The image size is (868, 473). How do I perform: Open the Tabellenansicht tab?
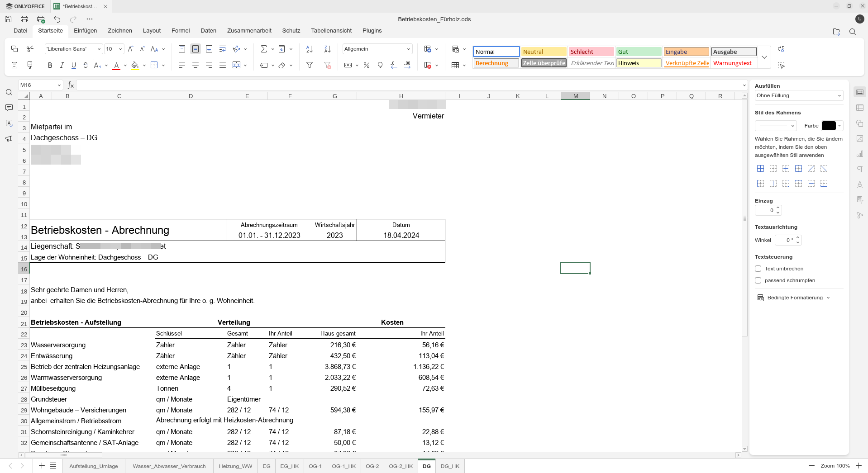pyautogui.click(x=331, y=31)
